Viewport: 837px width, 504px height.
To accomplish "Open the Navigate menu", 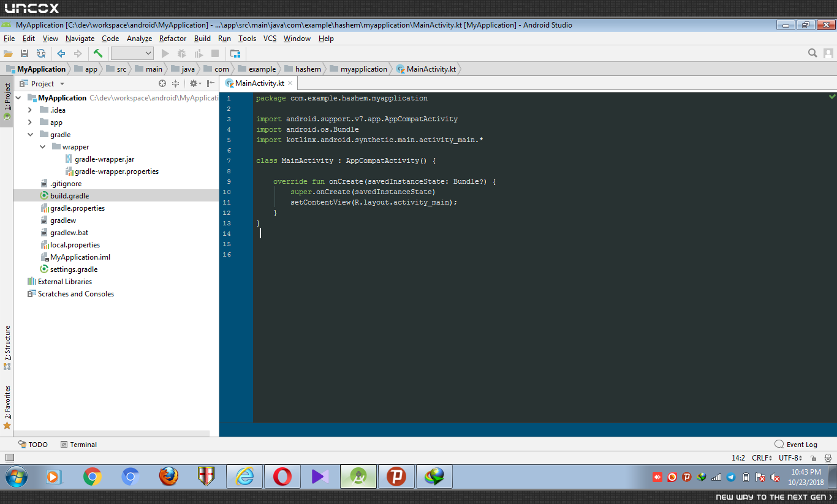I will (80, 39).
